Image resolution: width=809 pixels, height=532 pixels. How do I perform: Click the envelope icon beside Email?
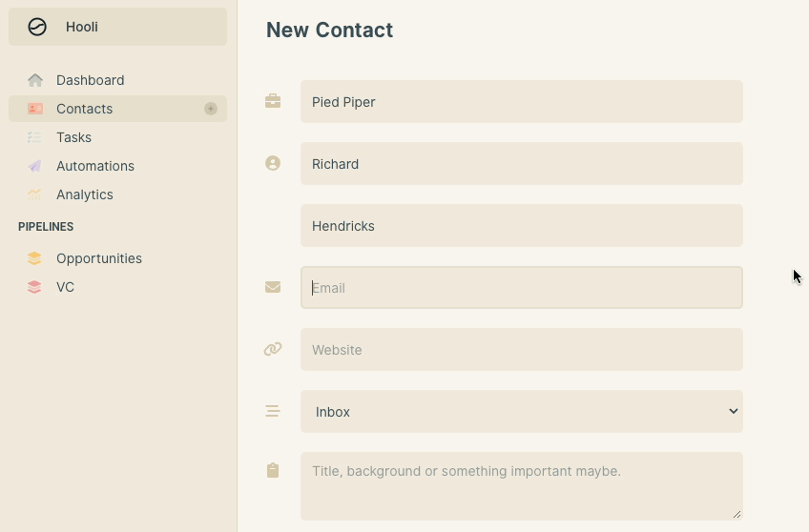click(273, 287)
